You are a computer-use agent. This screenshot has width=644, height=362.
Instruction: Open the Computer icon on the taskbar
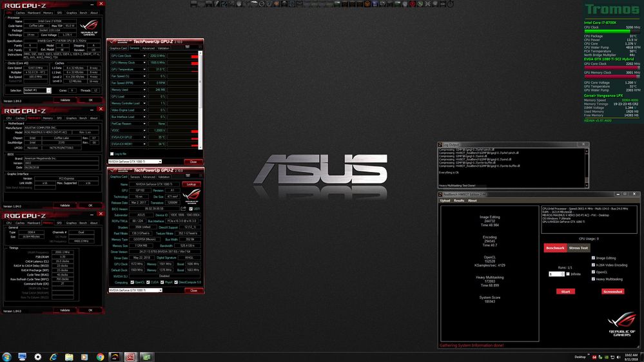pos(22,357)
